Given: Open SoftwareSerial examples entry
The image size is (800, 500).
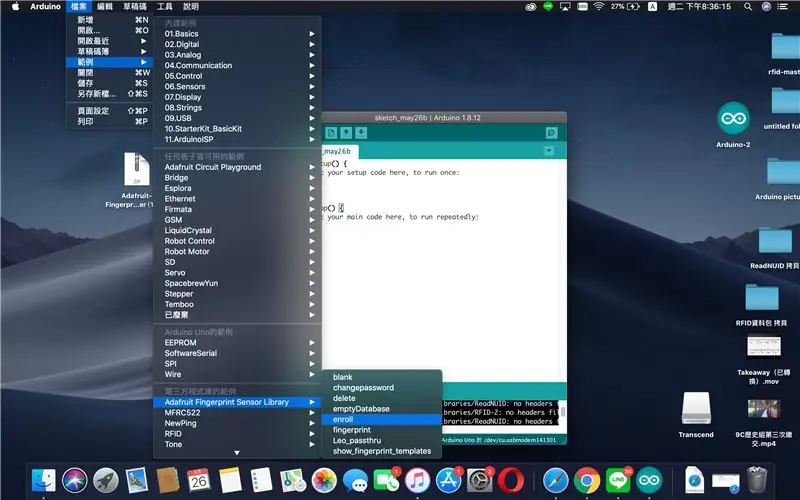Looking at the screenshot, I should [237, 353].
